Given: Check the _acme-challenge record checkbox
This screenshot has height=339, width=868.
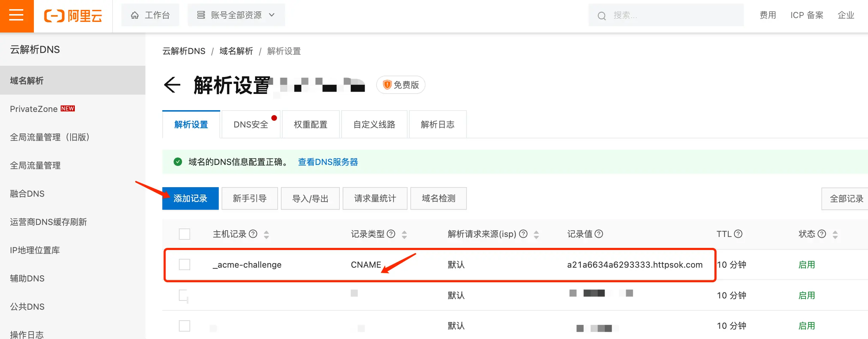Looking at the screenshot, I should (185, 264).
